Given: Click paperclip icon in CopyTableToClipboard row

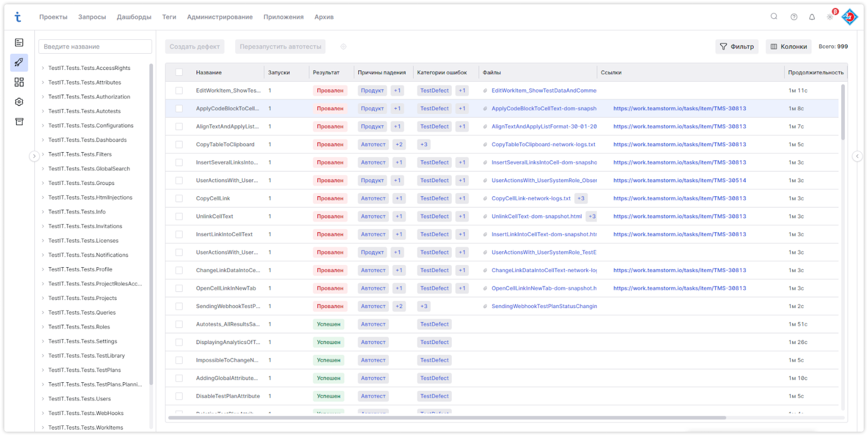Looking at the screenshot, I should tap(485, 145).
